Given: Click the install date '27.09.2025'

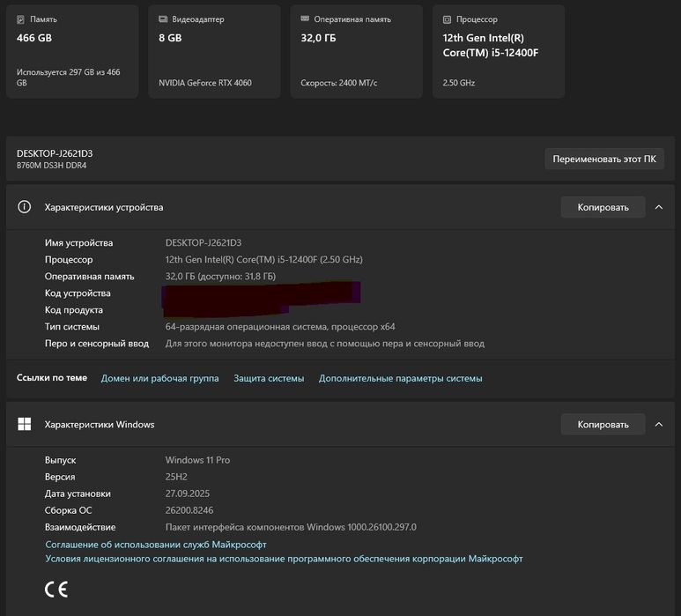Looking at the screenshot, I should [187, 494].
